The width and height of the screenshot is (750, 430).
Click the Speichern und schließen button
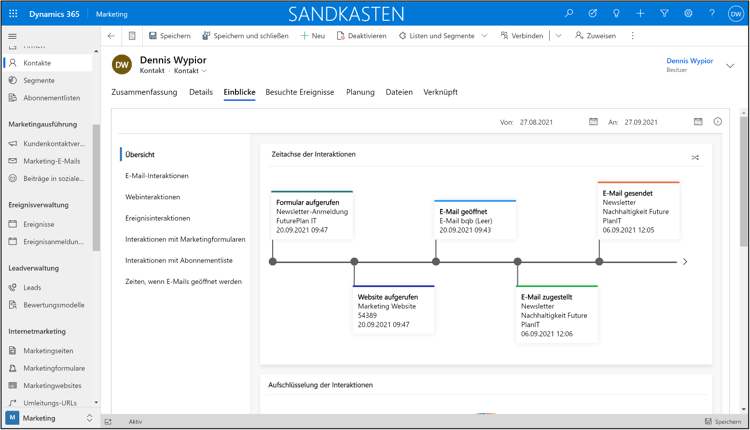[x=245, y=36]
